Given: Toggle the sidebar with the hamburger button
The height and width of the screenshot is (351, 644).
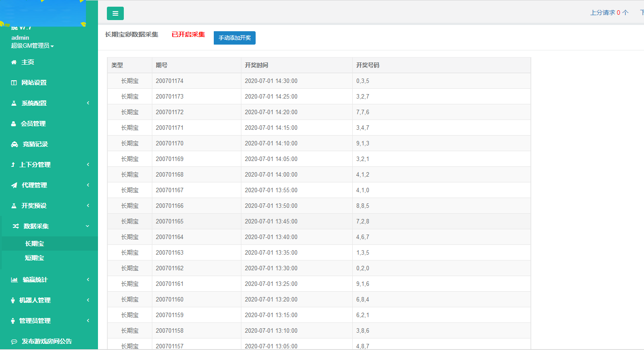Looking at the screenshot, I should 115,13.
